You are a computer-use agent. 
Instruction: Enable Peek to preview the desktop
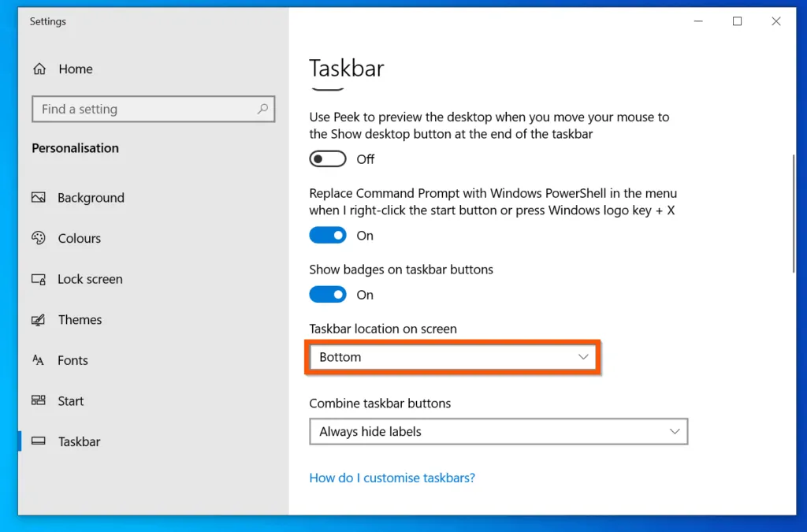tap(328, 158)
